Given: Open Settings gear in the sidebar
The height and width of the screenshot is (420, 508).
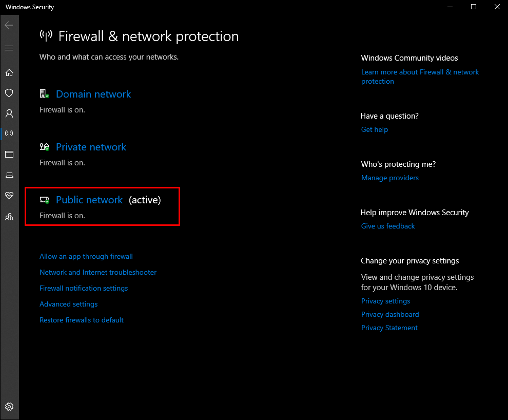Looking at the screenshot, I should (x=9, y=407).
